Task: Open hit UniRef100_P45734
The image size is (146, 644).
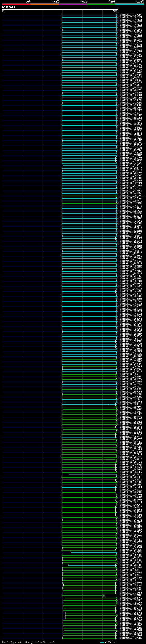Action: click(x=131, y=45)
